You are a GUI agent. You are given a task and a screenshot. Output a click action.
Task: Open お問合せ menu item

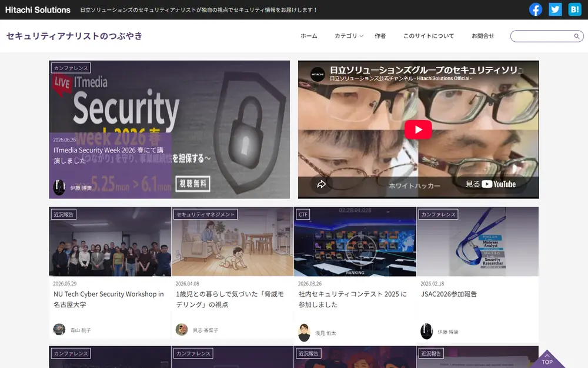click(x=483, y=36)
